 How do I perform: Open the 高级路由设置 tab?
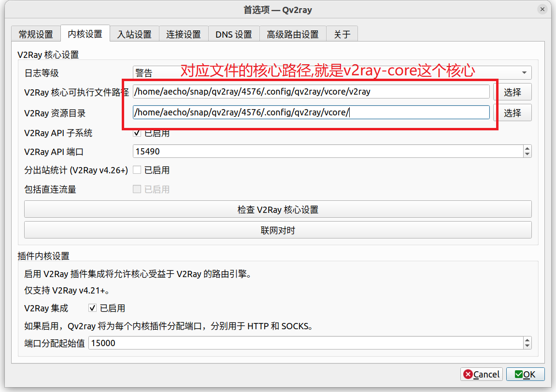pyautogui.click(x=293, y=34)
